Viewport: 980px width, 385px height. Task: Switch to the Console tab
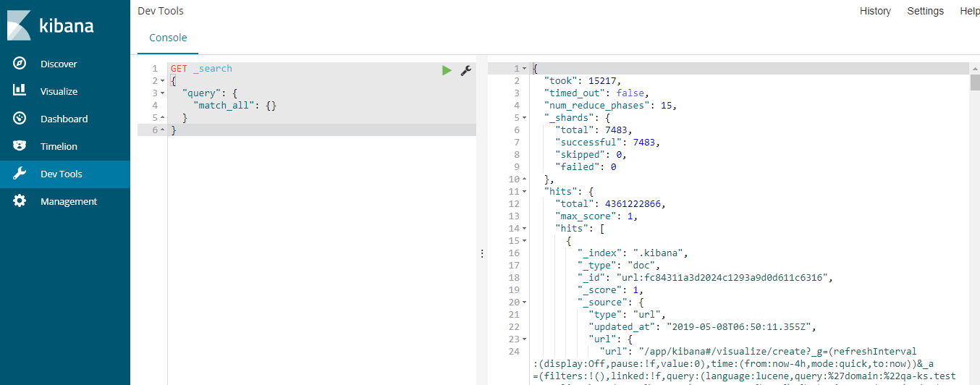168,38
